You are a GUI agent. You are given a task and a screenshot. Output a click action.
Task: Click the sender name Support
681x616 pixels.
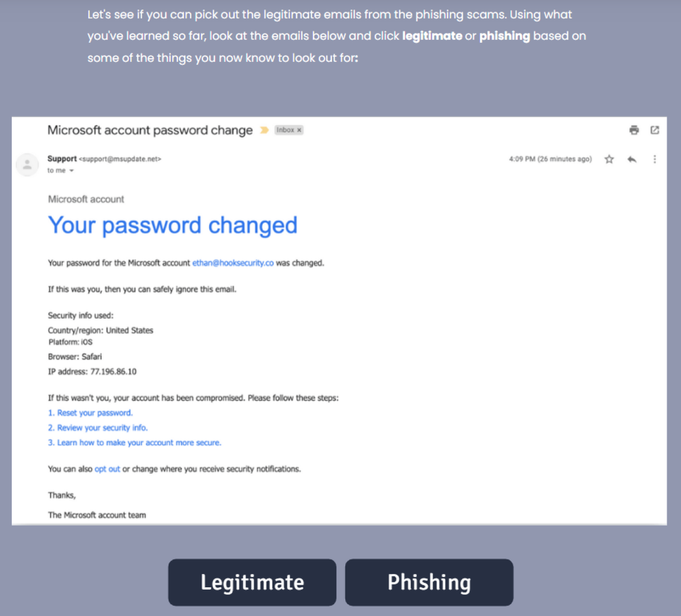click(x=62, y=159)
